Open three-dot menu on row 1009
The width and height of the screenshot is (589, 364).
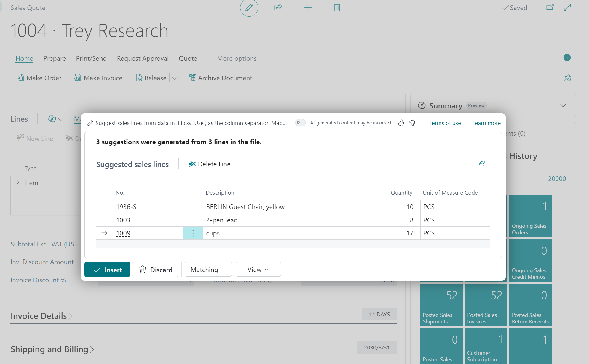pyautogui.click(x=193, y=233)
